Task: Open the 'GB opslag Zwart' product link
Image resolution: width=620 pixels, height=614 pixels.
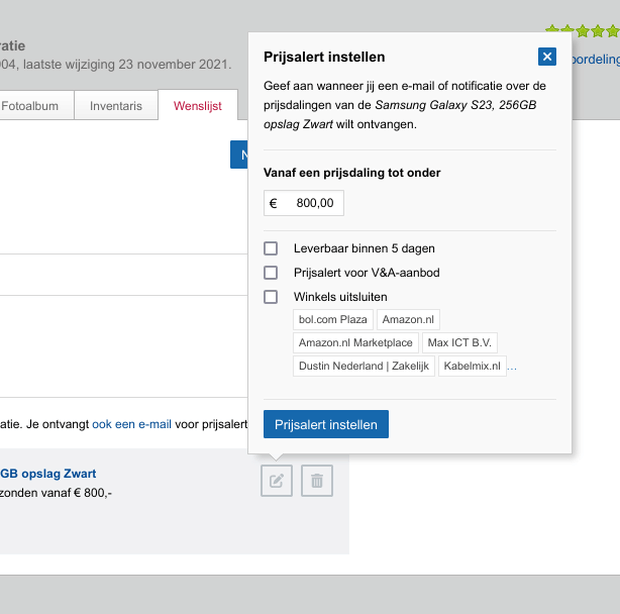Action: click(48, 474)
